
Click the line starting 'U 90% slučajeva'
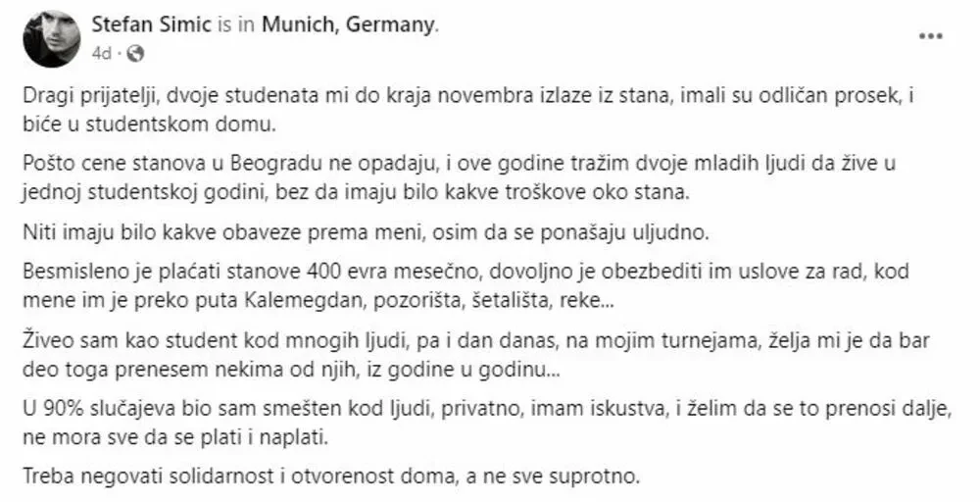[487, 410]
